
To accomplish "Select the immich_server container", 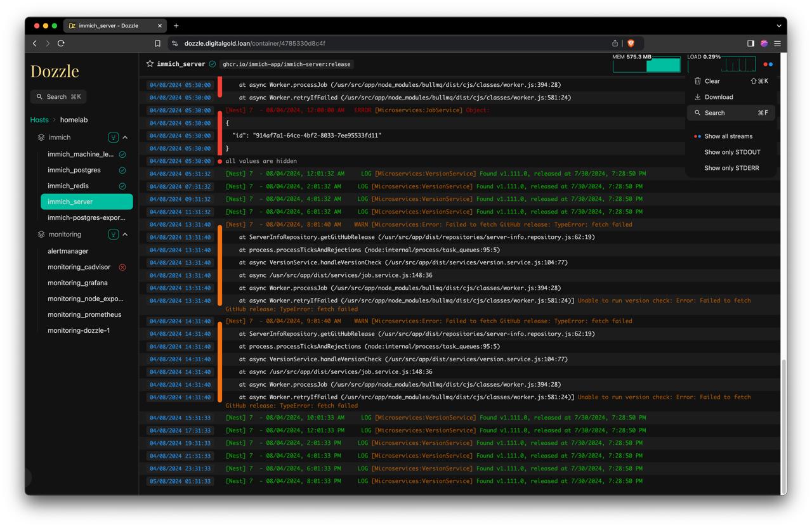I will (87, 202).
